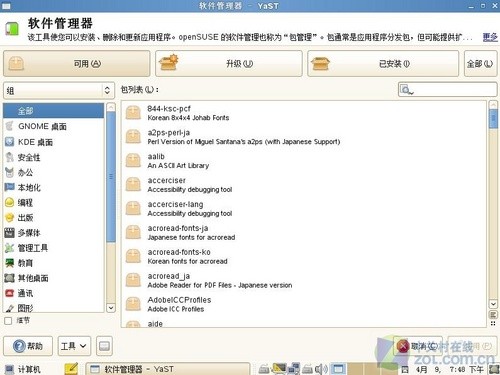This screenshot has width=500, height=375.
Task: Open the 更多 more link
Action: (x=490, y=37)
